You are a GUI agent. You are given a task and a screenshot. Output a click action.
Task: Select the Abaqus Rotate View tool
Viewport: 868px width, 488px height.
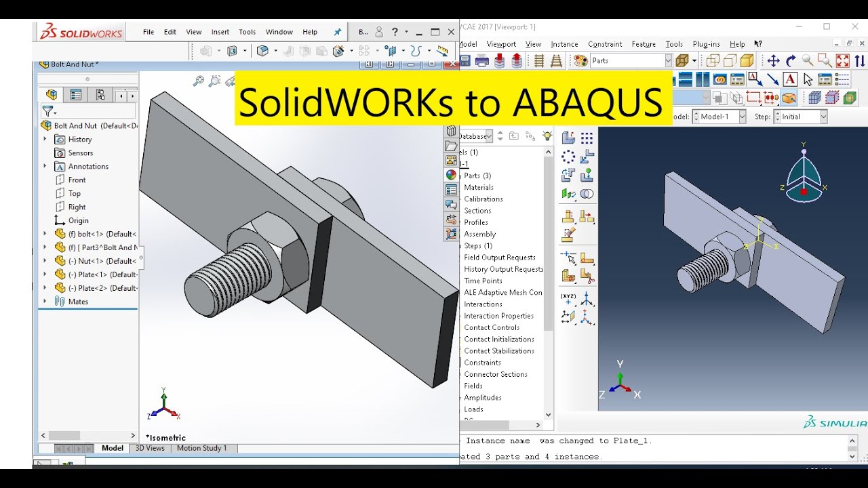(x=790, y=61)
